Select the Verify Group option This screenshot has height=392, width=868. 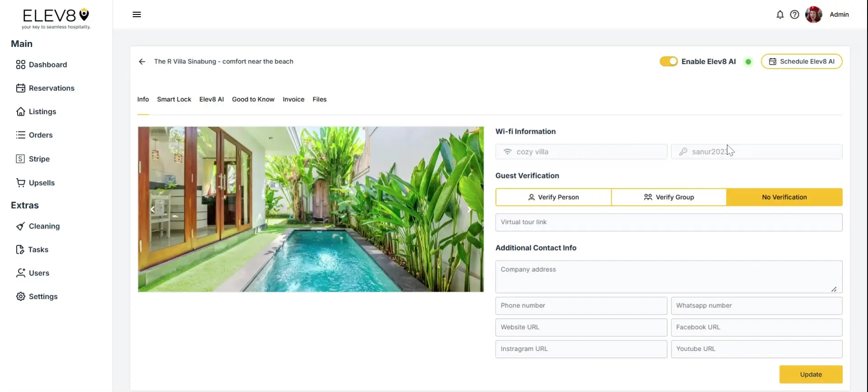(x=669, y=197)
